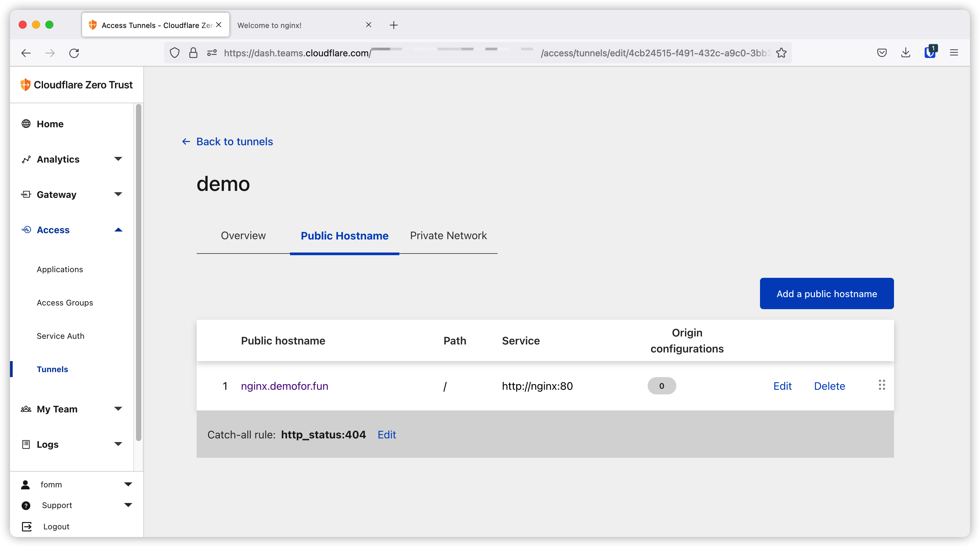980x547 pixels.
Task: Click Add a public hostname button
Action: [x=826, y=293]
